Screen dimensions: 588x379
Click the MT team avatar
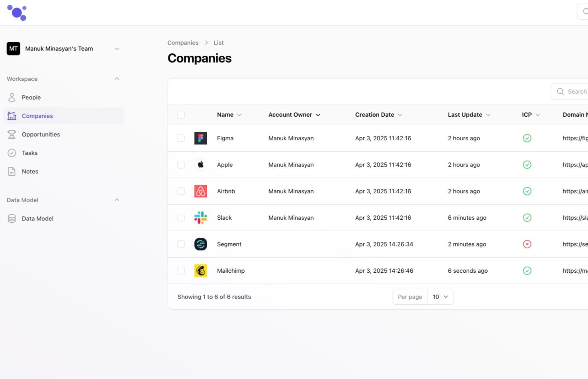point(14,49)
